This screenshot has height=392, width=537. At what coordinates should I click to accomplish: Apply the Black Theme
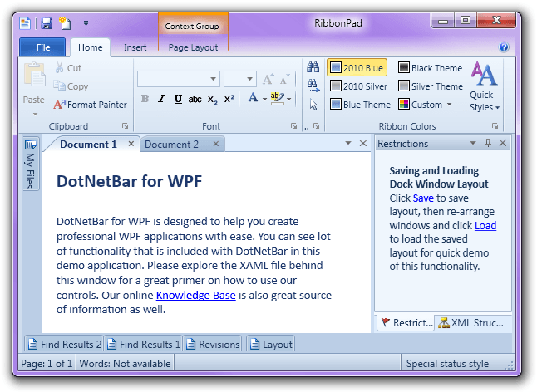tap(430, 68)
